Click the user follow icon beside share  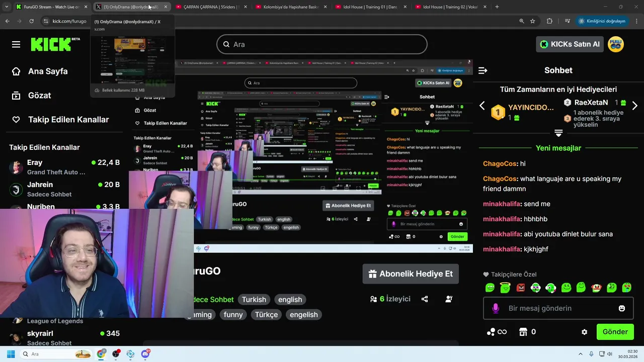449,299
